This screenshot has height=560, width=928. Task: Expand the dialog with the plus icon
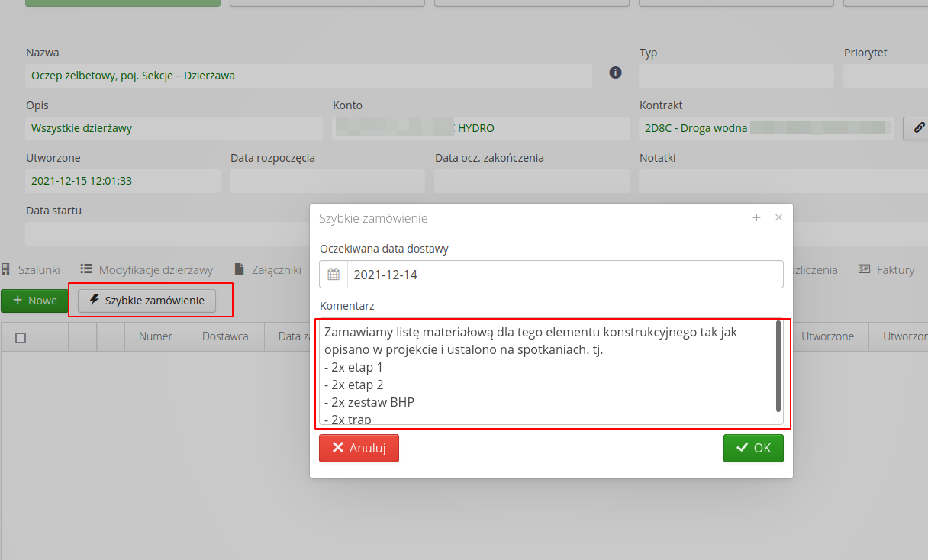pos(756,218)
